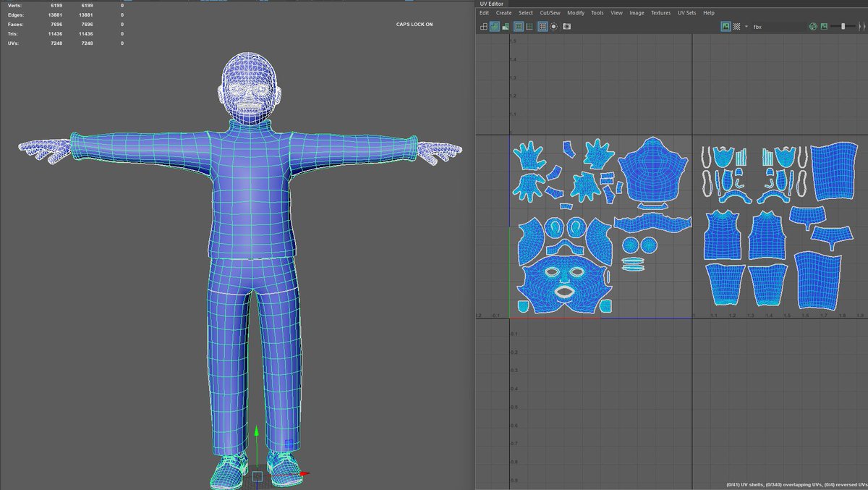Toggle the highlighted shaded UV shells display icon
This screenshot has width=868, height=490.
pyautogui.click(x=494, y=26)
